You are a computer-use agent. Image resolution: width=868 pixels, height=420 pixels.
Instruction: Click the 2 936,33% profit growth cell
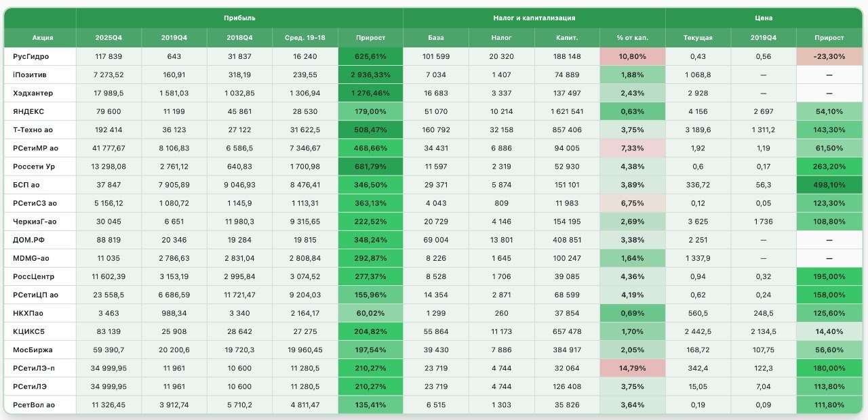click(370, 75)
